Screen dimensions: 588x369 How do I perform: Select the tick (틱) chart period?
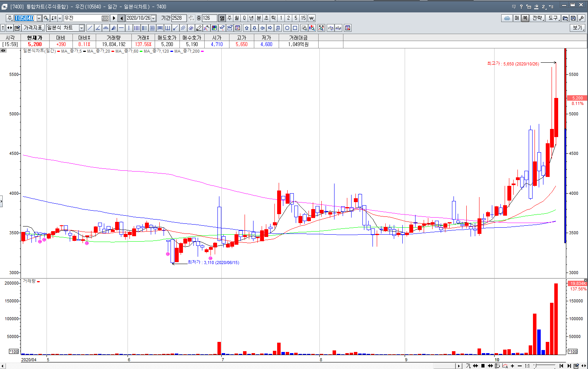(274, 18)
